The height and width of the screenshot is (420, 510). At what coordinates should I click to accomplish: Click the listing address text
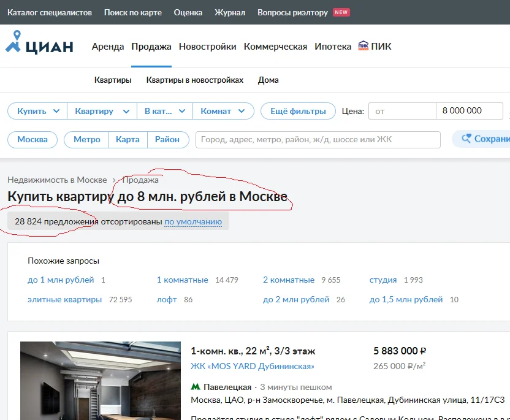click(x=348, y=400)
